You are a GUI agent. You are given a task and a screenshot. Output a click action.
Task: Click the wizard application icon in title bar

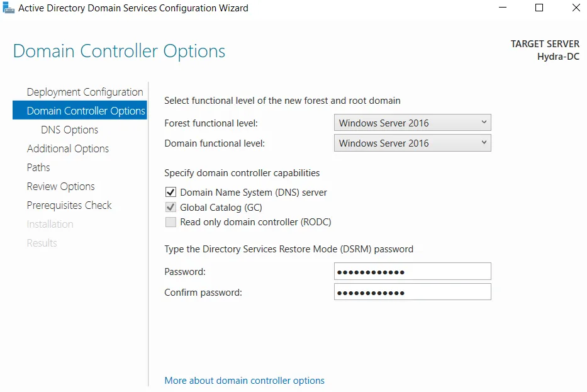tap(8, 8)
